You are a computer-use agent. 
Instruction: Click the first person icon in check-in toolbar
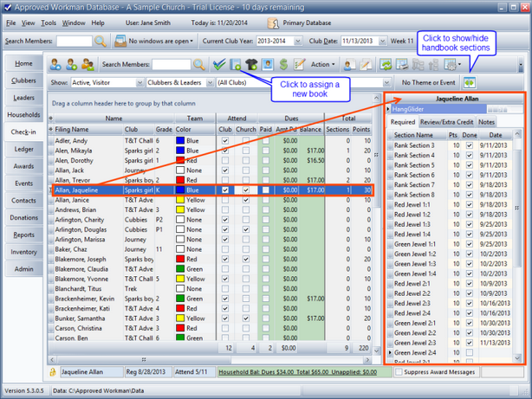click(55, 64)
